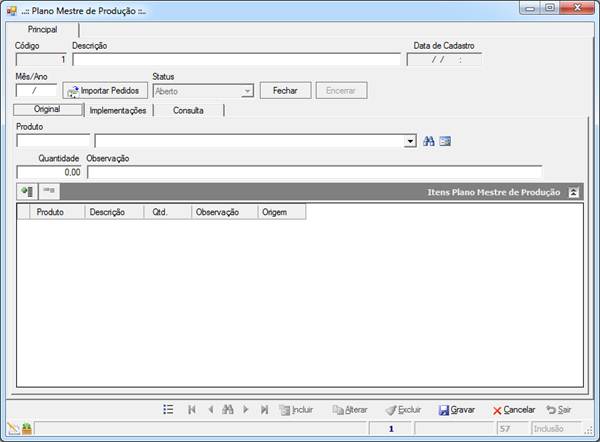Click the Descrição column header in grid
Viewport: 600px width, 442px height.
114,212
